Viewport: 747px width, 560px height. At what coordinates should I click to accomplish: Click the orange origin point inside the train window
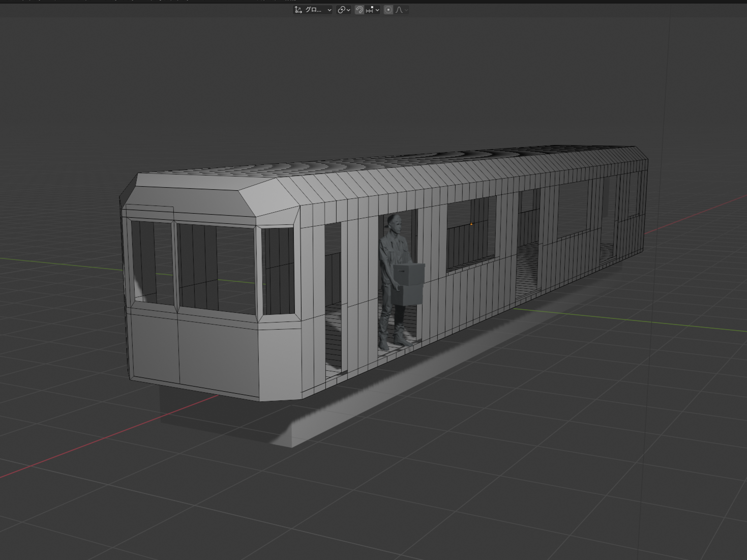coord(471,223)
